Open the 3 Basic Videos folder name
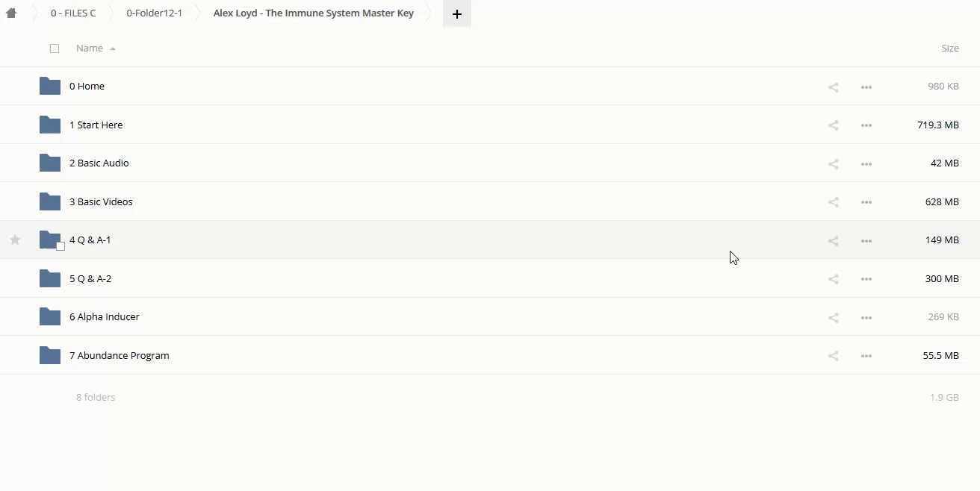 coord(101,201)
